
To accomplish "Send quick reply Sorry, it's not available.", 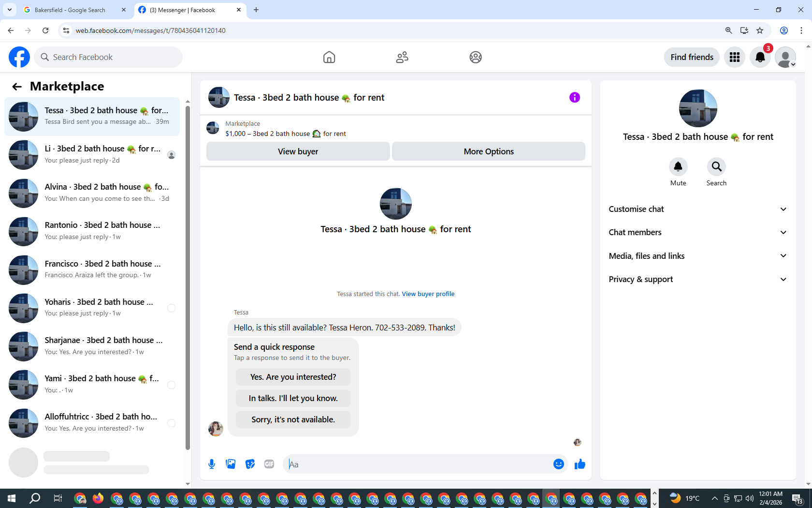I will 293,419.
